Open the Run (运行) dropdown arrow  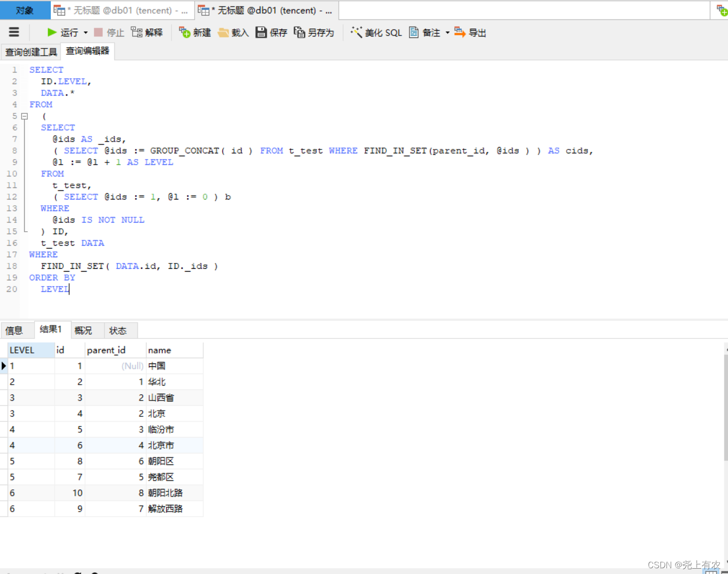tap(86, 33)
